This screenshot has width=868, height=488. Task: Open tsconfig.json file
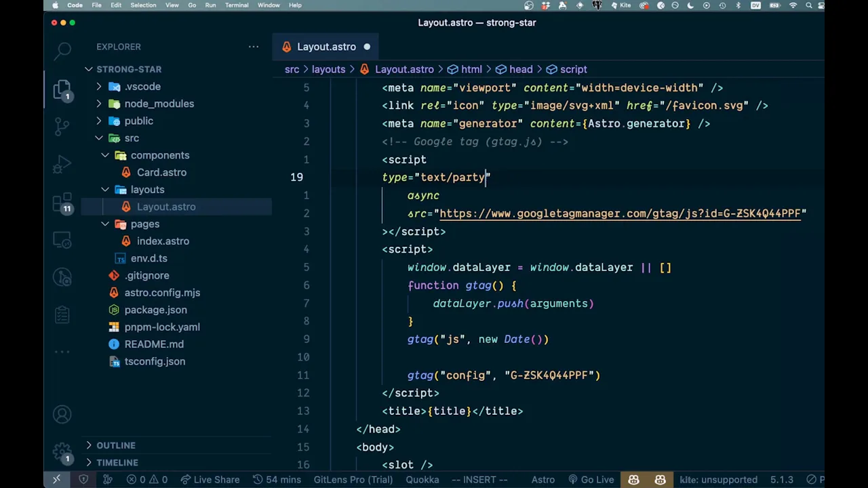pyautogui.click(x=155, y=361)
